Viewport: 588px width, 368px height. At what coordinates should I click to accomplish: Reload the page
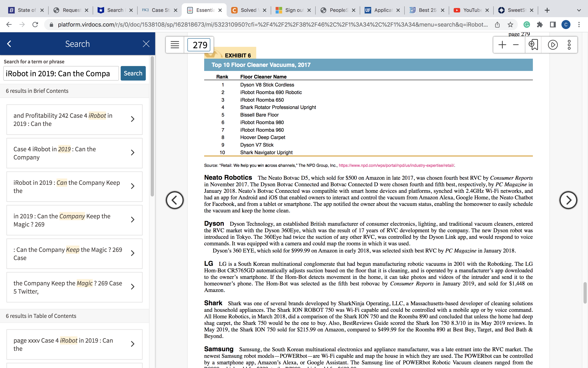coord(35,25)
